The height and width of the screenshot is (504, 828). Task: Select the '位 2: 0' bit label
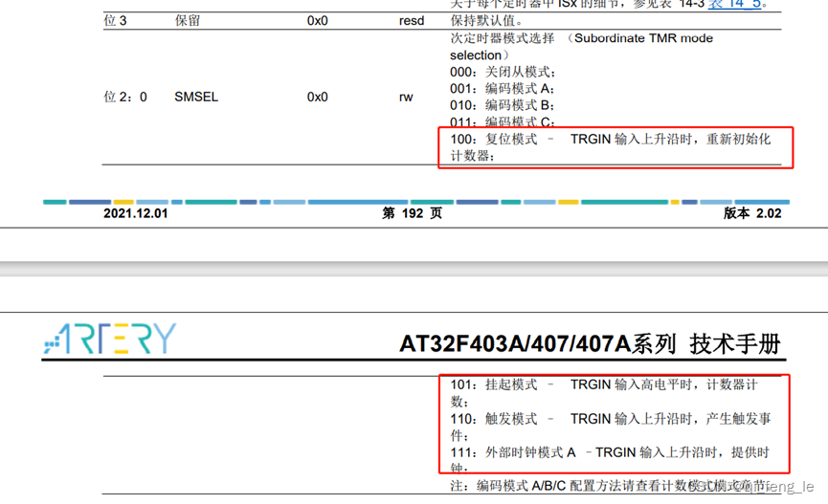pos(125,98)
